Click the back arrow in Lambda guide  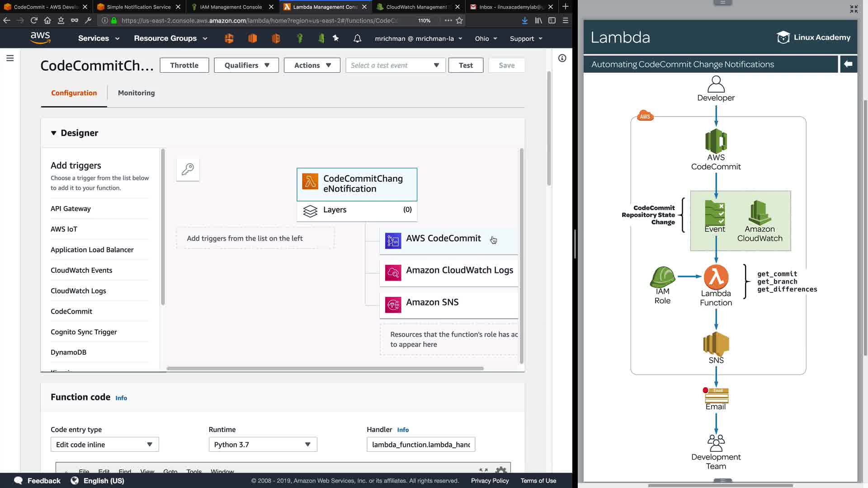coord(848,64)
